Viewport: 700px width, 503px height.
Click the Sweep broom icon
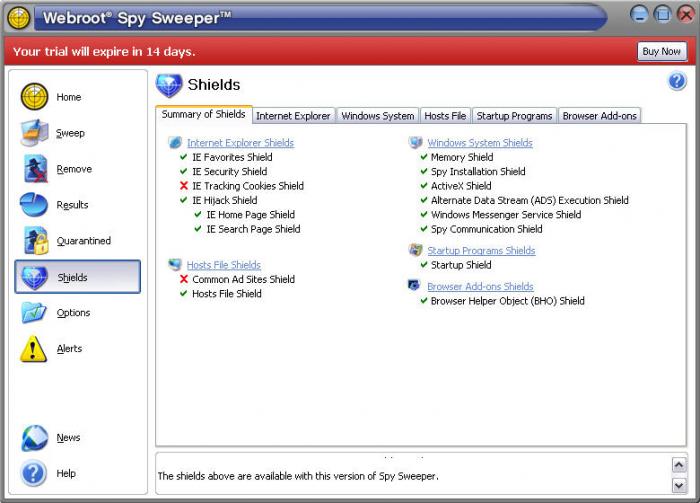tap(35, 133)
